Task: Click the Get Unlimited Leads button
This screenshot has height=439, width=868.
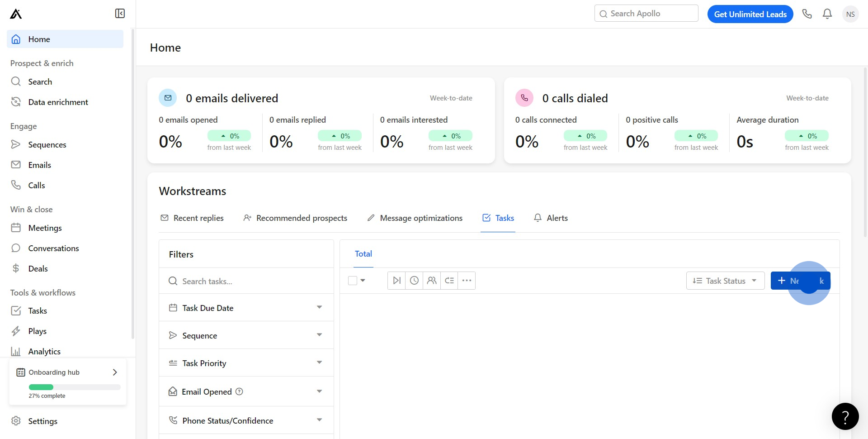Action: (750, 14)
